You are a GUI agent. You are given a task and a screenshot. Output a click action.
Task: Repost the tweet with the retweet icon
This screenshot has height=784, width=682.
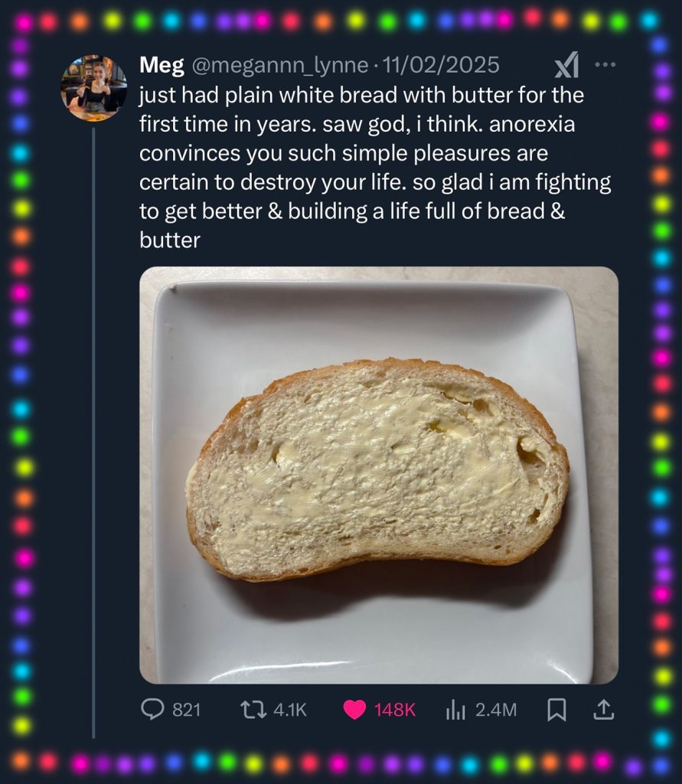(249, 710)
